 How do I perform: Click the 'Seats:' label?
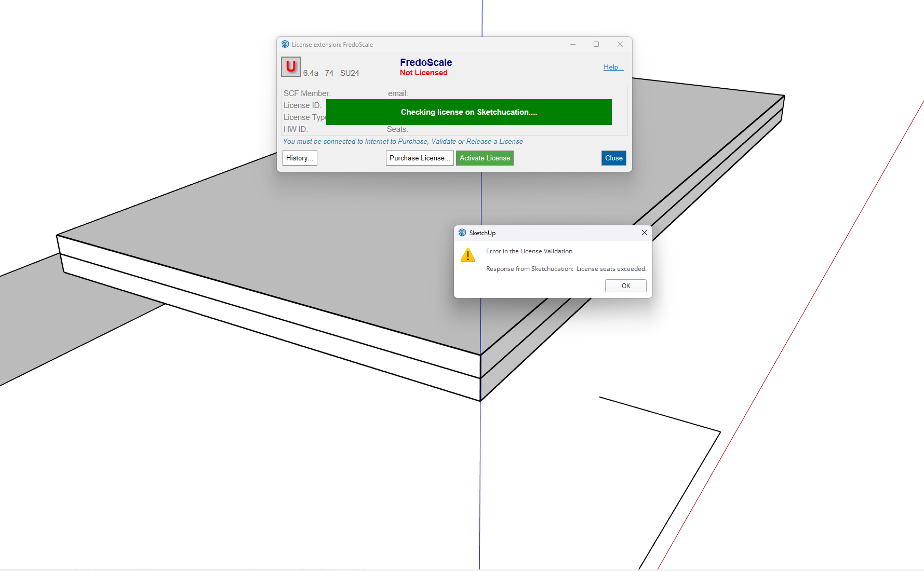tap(397, 129)
